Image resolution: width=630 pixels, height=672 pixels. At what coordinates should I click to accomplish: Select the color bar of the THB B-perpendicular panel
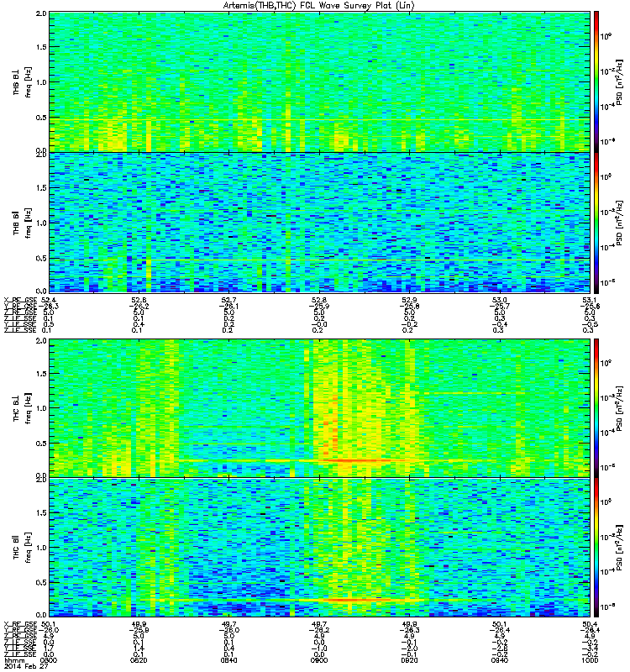pyautogui.click(x=596, y=81)
